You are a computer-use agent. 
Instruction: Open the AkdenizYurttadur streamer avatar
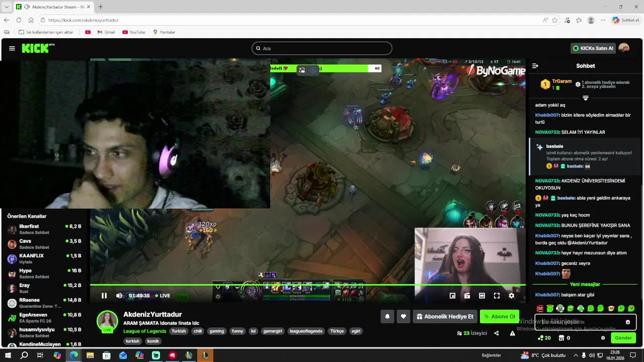click(x=107, y=321)
